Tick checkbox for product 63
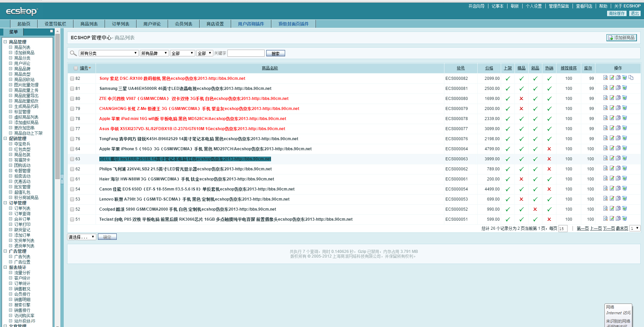644x327 pixels. (x=72, y=159)
